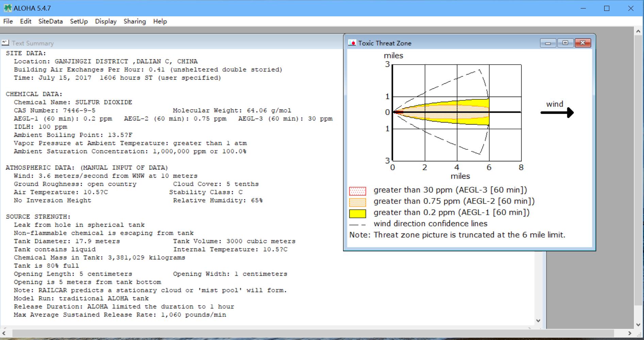Click "Opening Width: 1 centimeters"
The image size is (644, 340).
[x=230, y=274]
